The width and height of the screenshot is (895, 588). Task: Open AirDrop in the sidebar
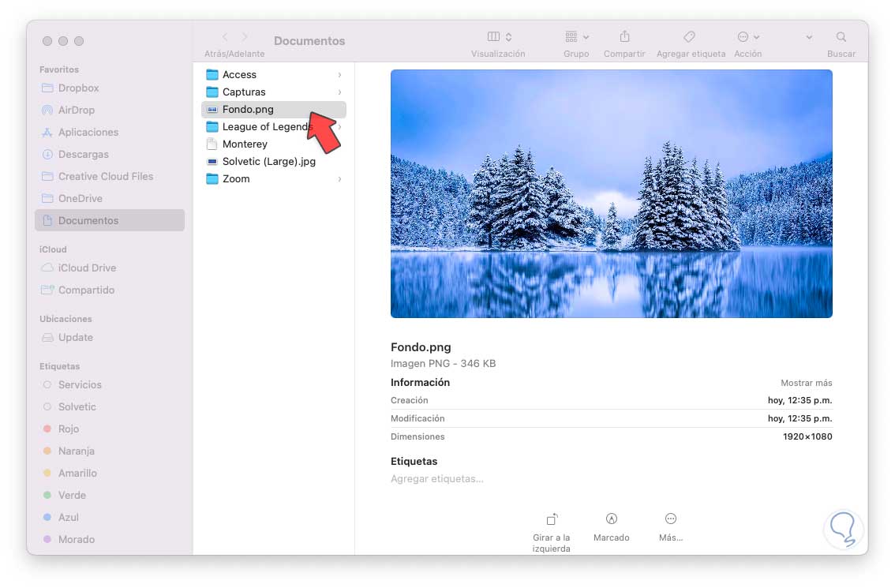(x=110, y=110)
